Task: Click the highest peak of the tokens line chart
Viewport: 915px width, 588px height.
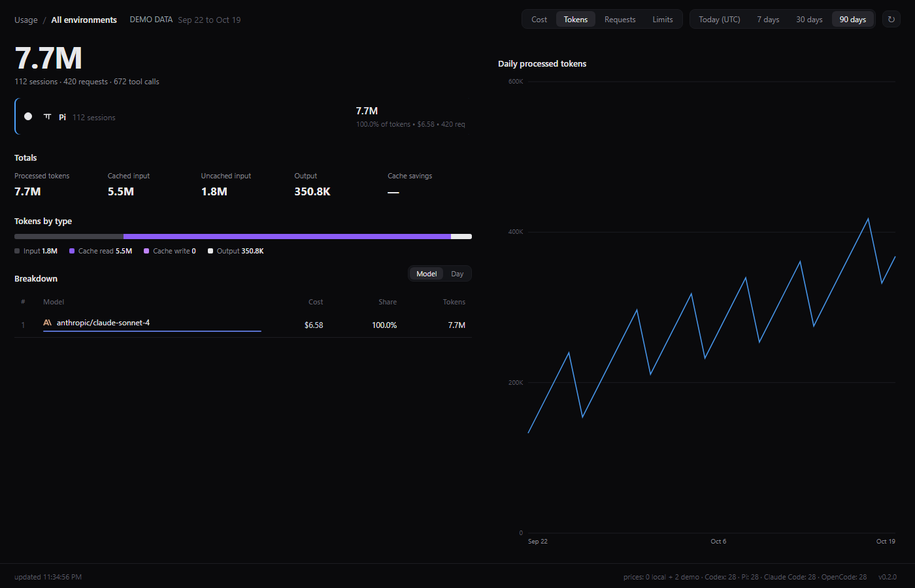Action: (868, 219)
